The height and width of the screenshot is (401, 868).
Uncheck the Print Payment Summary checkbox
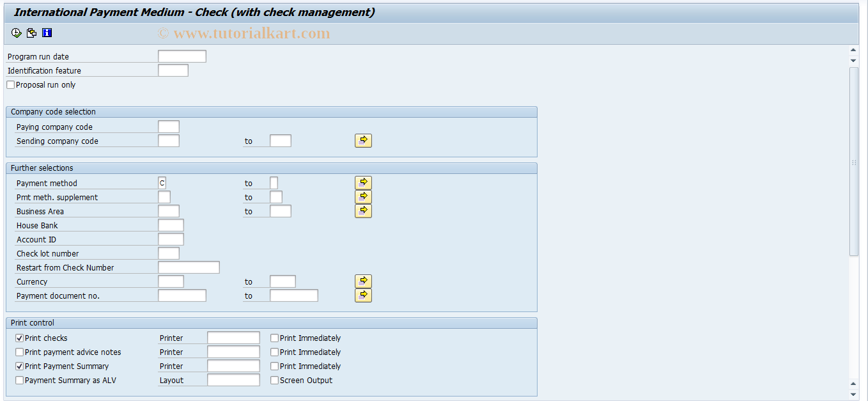pos(20,366)
